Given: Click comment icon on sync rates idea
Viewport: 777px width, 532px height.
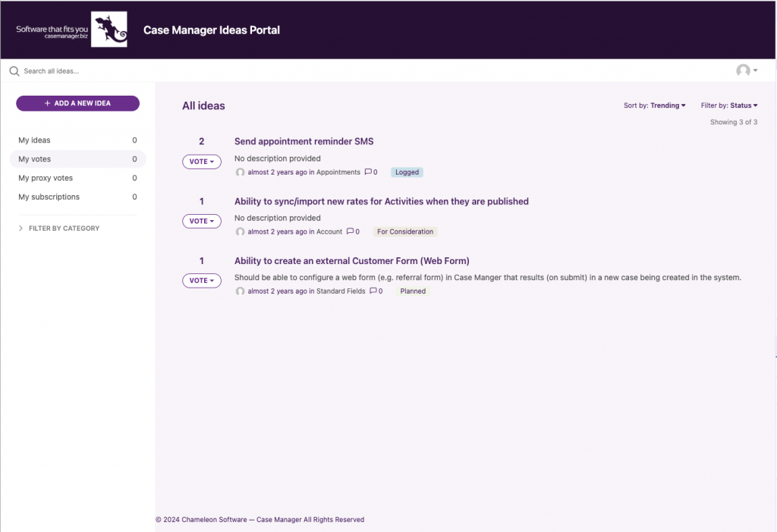Looking at the screenshot, I should [x=350, y=231].
